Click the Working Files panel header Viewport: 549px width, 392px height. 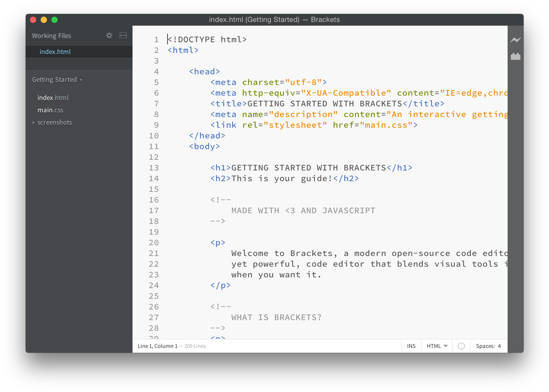[x=52, y=36]
